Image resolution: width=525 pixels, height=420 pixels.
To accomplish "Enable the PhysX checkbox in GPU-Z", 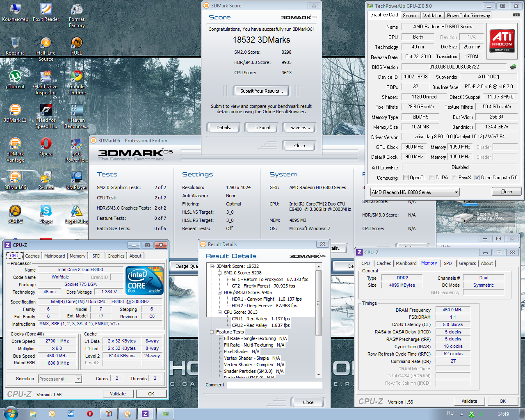I will coord(454,178).
